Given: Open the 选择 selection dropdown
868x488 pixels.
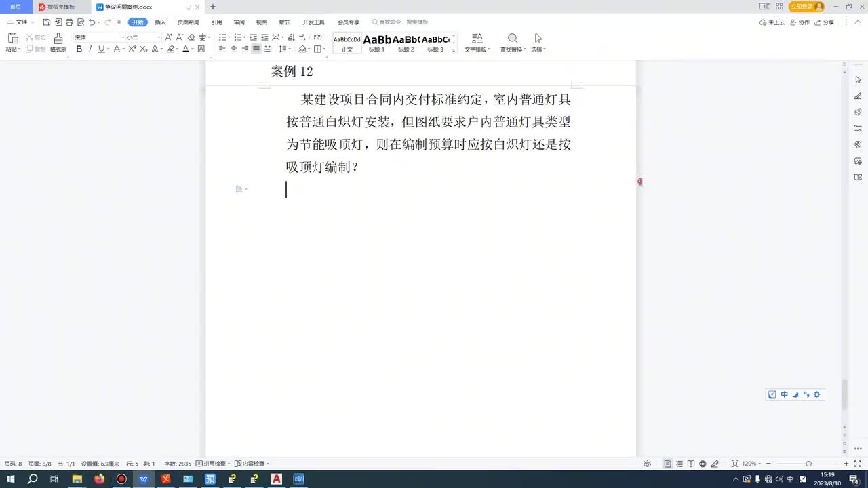Looking at the screenshot, I should click(538, 43).
